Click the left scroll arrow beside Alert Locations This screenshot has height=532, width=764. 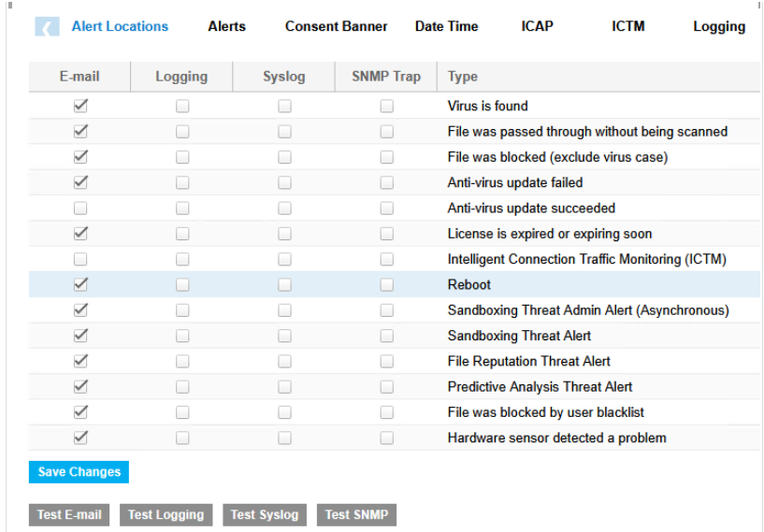coord(47,27)
